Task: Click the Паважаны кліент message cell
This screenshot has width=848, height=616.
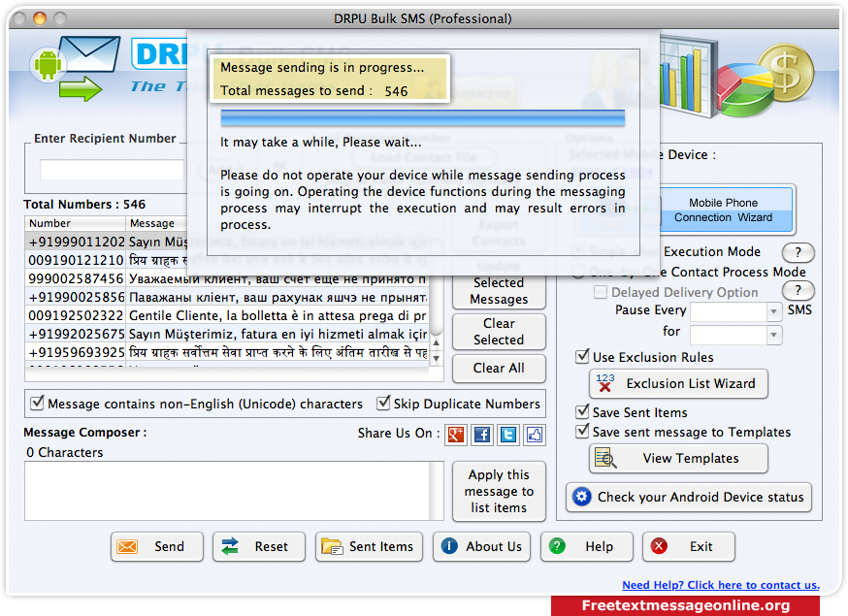Action: point(277,297)
